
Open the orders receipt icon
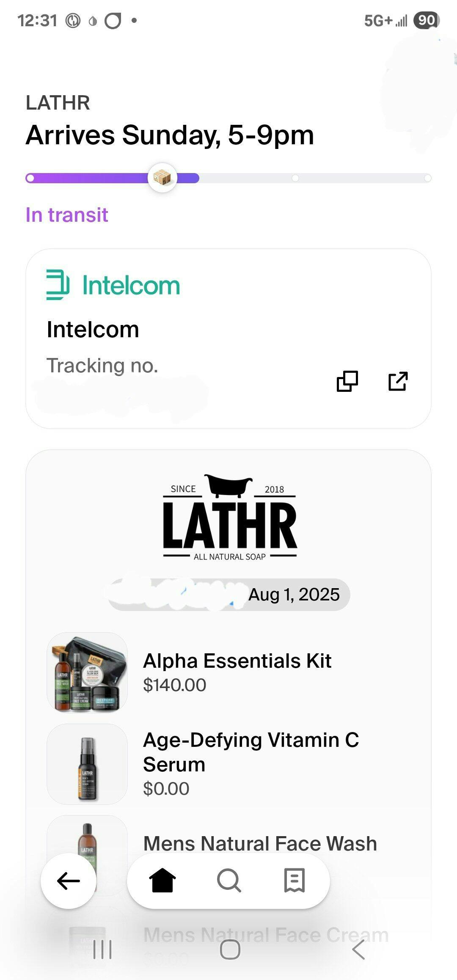(295, 881)
